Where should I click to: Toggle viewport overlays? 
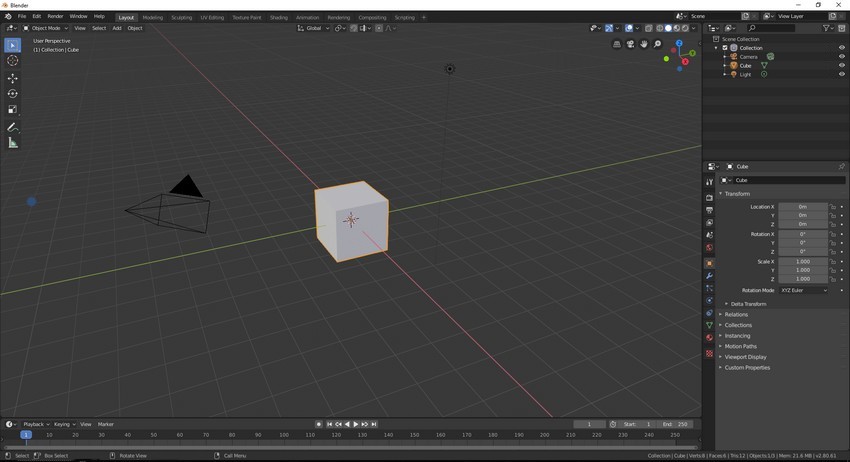click(629, 28)
